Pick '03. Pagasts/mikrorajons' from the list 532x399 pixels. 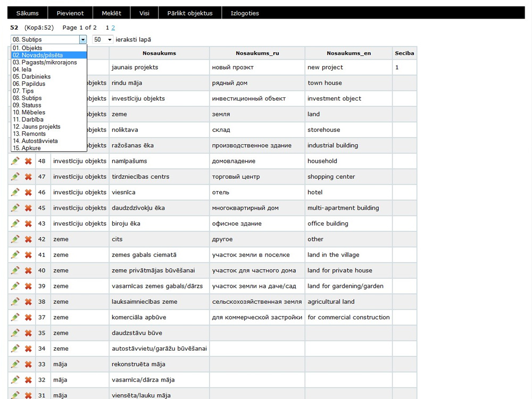click(x=49, y=62)
